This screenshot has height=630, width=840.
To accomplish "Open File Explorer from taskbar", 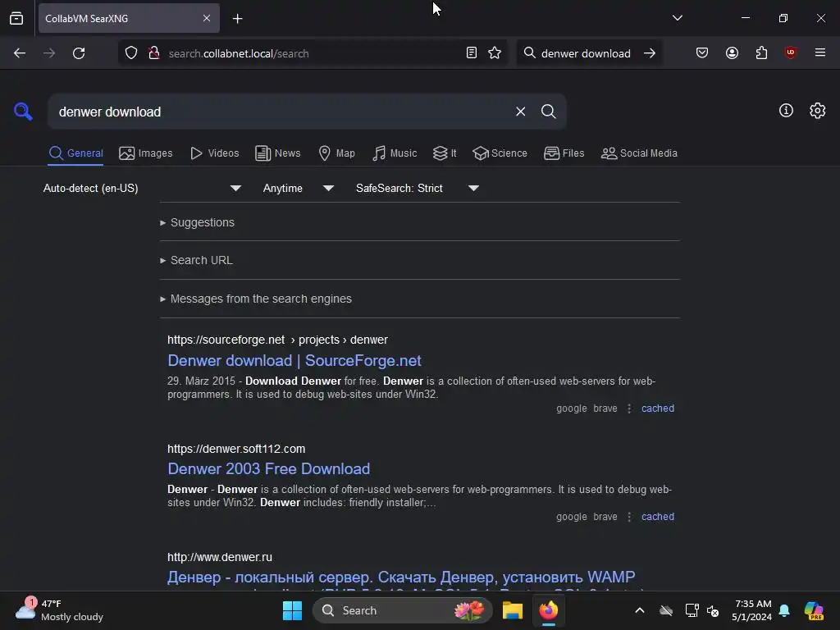I will tap(512, 610).
